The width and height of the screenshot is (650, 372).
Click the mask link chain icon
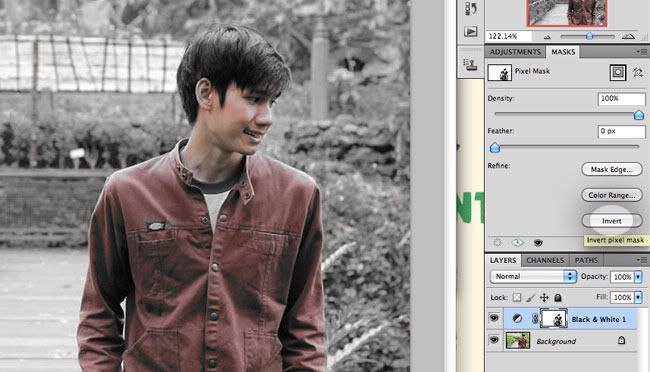535,319
